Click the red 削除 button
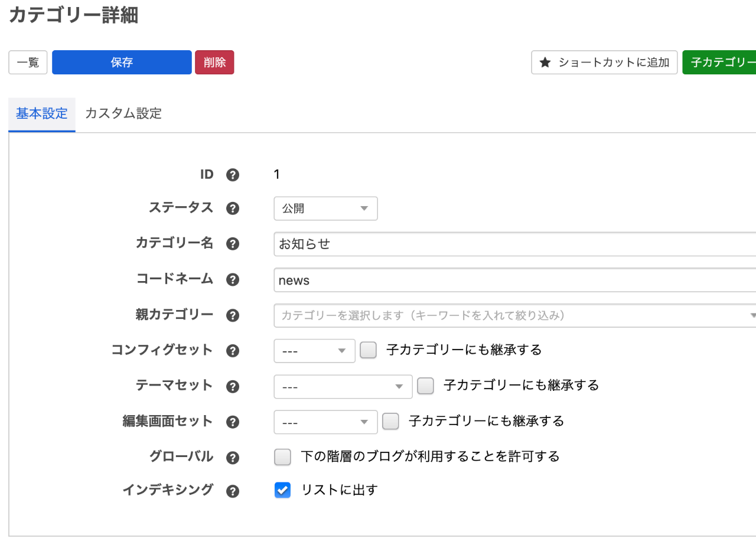 [x=214, y=63]
